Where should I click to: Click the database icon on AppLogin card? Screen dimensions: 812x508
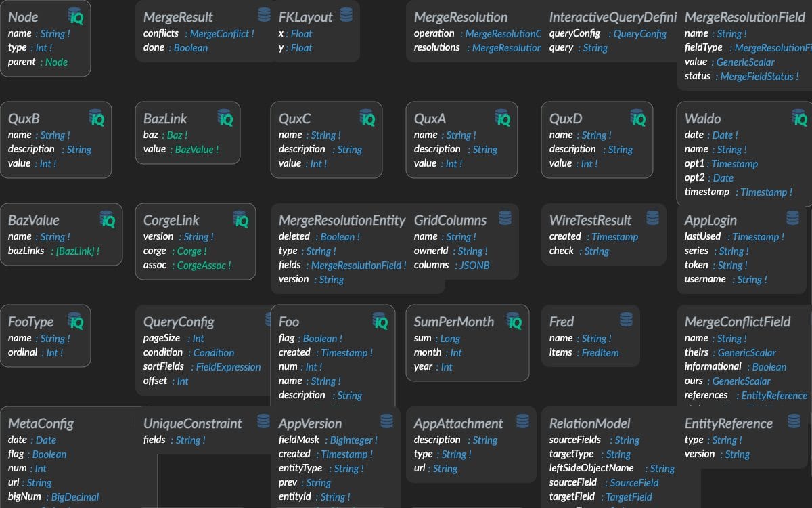point(792,217)
